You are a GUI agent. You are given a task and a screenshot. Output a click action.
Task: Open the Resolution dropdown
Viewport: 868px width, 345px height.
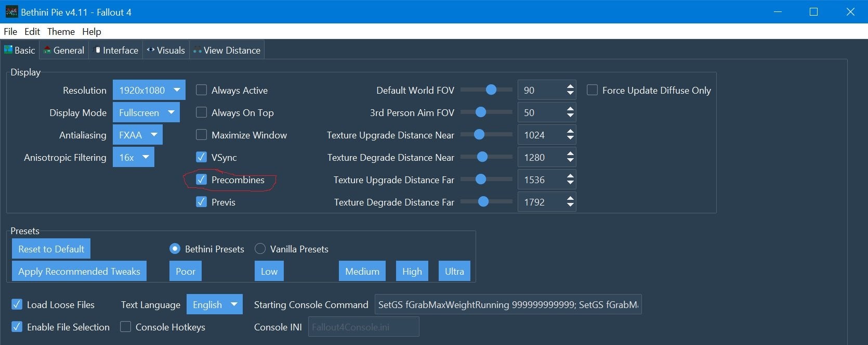149,90
